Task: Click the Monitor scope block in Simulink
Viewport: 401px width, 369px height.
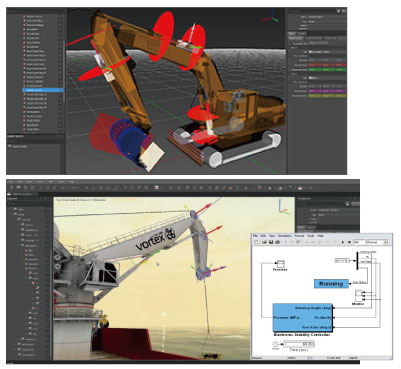Action: point(358,295)
